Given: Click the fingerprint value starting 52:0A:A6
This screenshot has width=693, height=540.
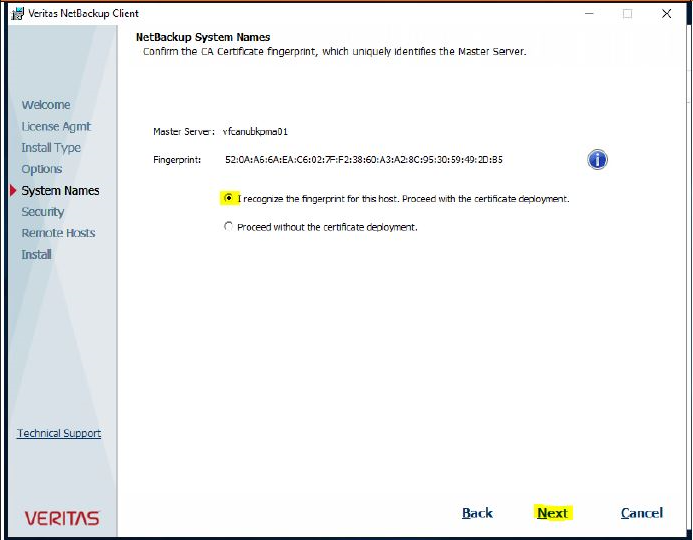Looking at the screenshot, I should point(364,160).
